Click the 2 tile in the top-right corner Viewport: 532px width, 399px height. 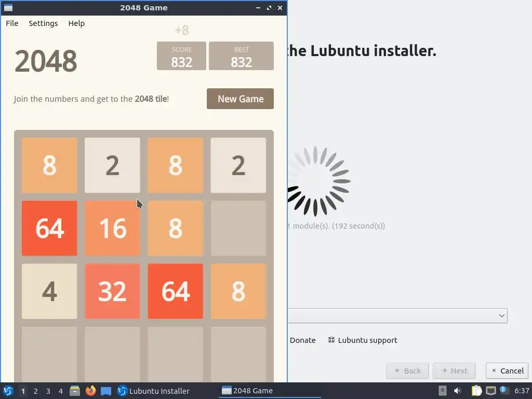tap(238, 165)
